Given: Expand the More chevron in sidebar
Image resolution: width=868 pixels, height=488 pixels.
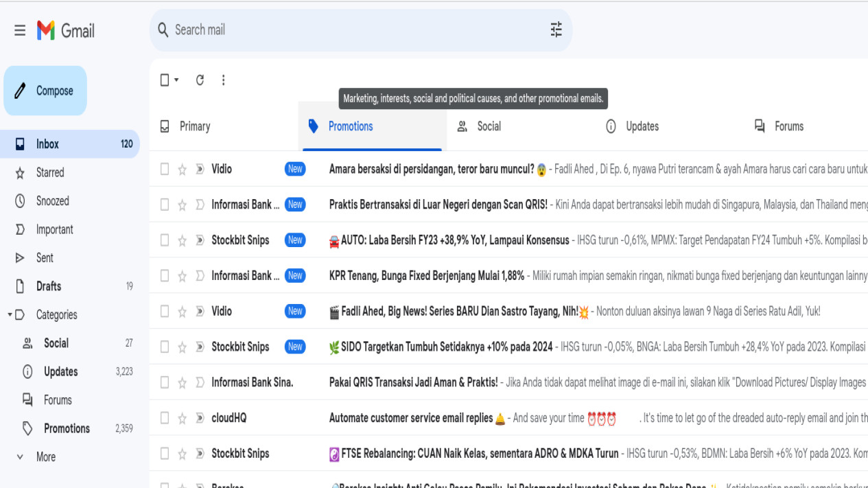Looking at the screenshot, I should coord(20,457).
